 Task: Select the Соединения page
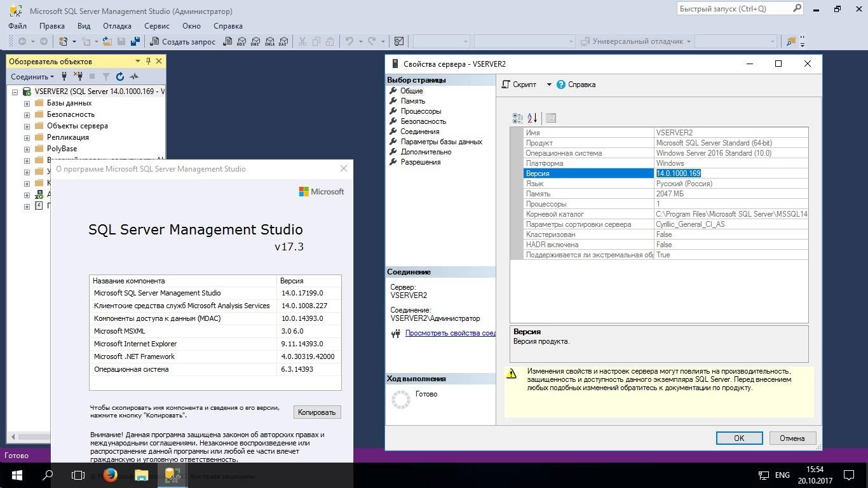pyautogui.click(x=419, y=132)
